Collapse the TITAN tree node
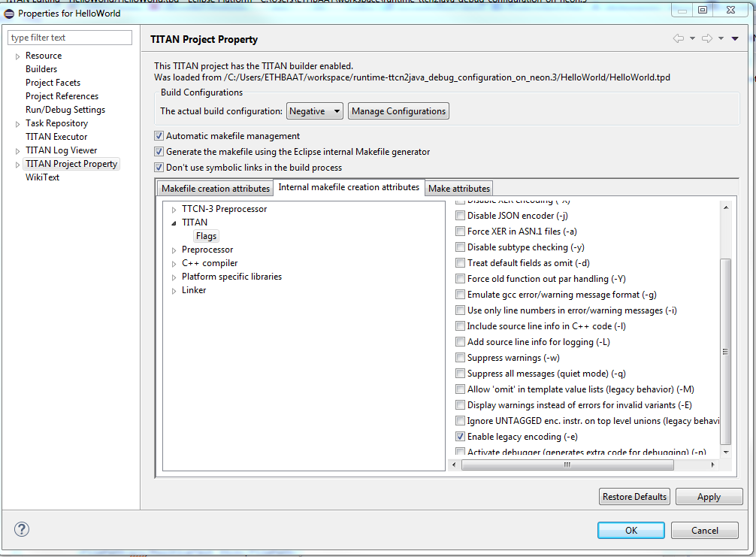 (174, 222)
